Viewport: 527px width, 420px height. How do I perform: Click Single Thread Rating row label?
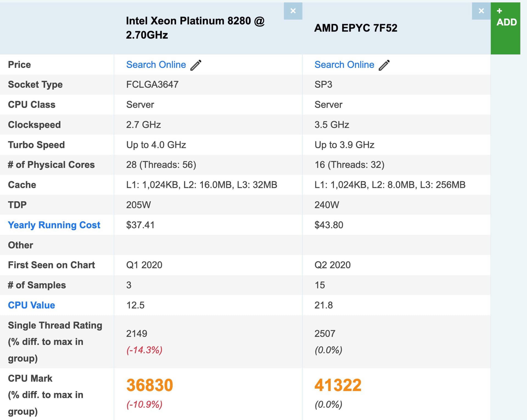[55, 342]
